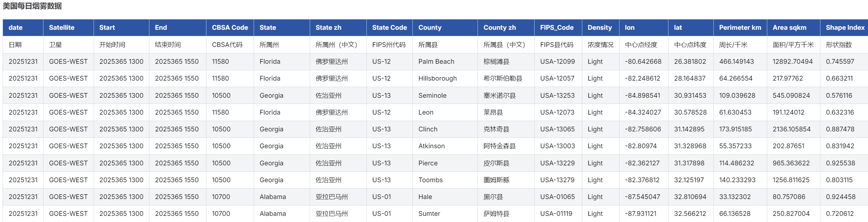Click the Density column header
Viewport: 868px width, 222px height.
point(599,28)
